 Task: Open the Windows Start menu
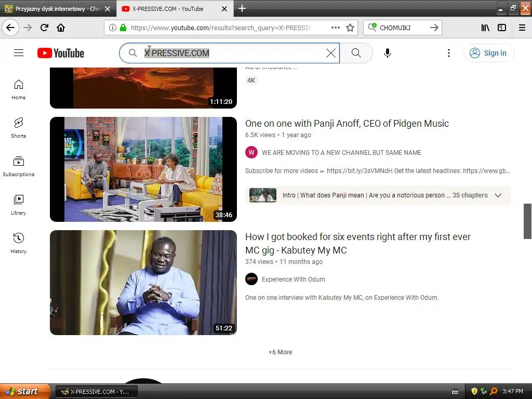coord(24,391)
